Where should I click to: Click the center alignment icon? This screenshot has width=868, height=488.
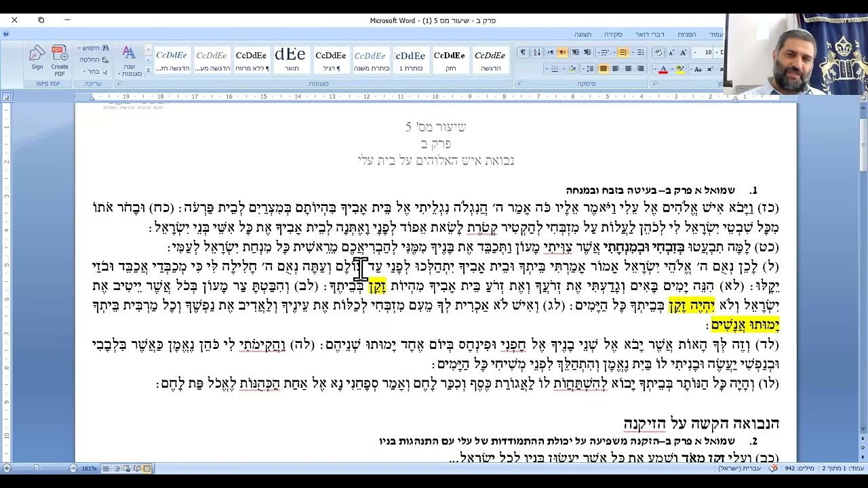(x=628, y=68)
